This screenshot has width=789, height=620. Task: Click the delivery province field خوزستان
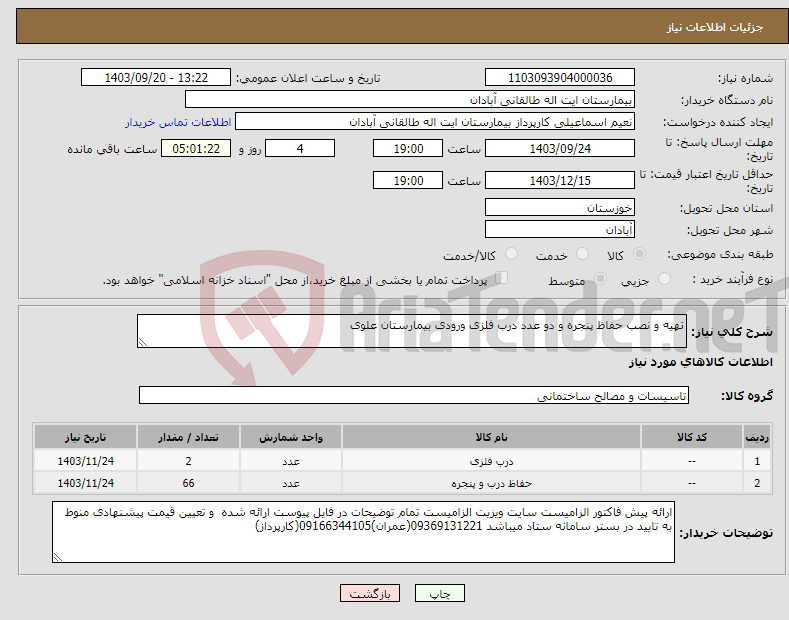pos(560,207)
